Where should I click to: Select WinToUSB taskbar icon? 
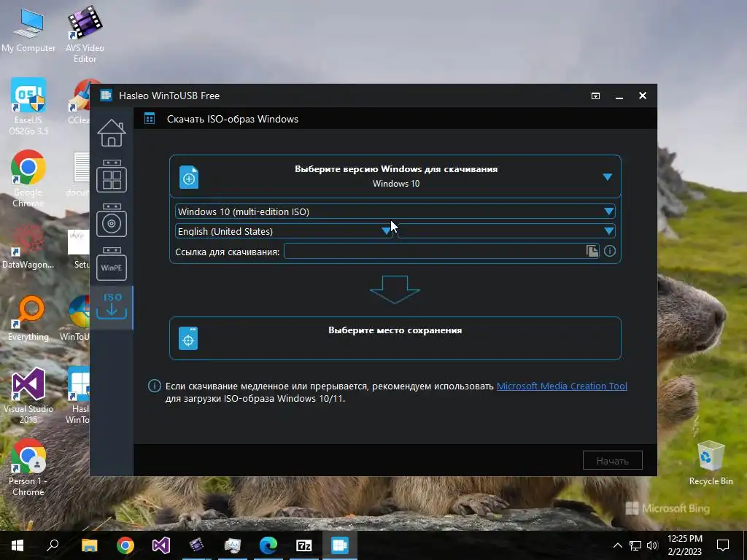tap(340, 545)
